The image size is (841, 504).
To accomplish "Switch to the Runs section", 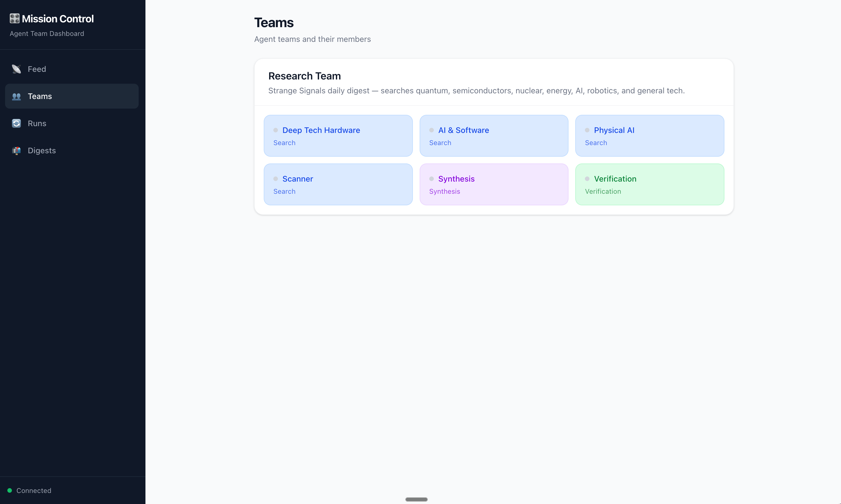I will (37, 124).
